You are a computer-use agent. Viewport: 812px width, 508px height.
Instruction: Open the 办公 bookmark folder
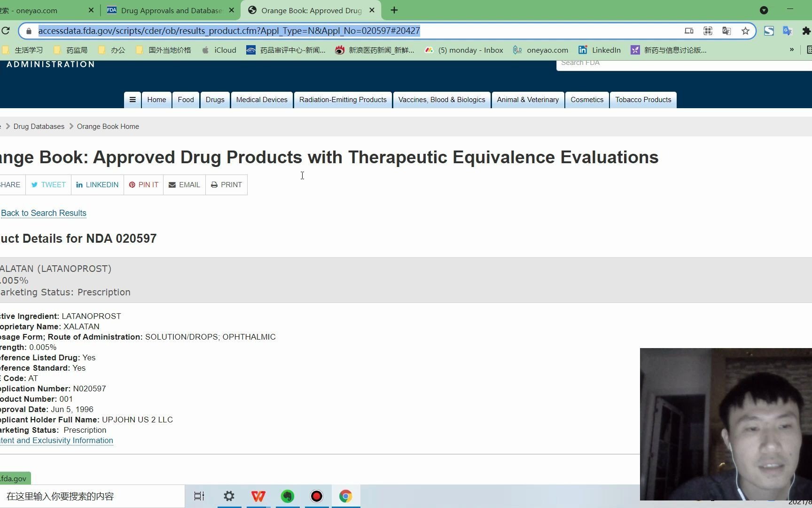(x=112, y=50)
